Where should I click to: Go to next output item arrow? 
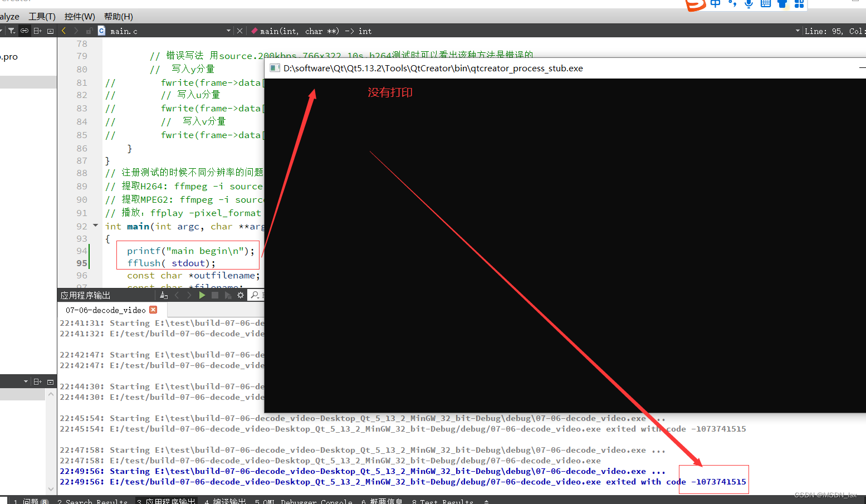(x=189, y=295)
